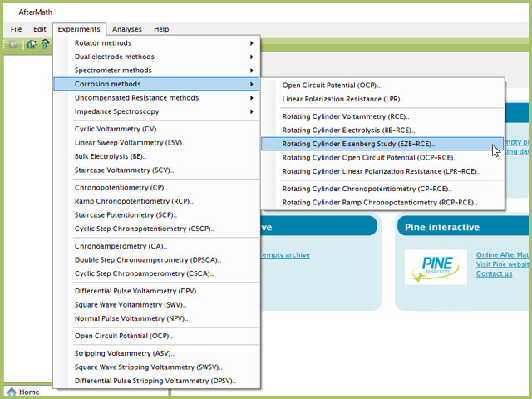Select Rotating Cylinder Ramp Chronopotentiometry (RCP-RCE)
Image resolution: width=532 pixels, height=399 pixels.
(x=382, y=203)
